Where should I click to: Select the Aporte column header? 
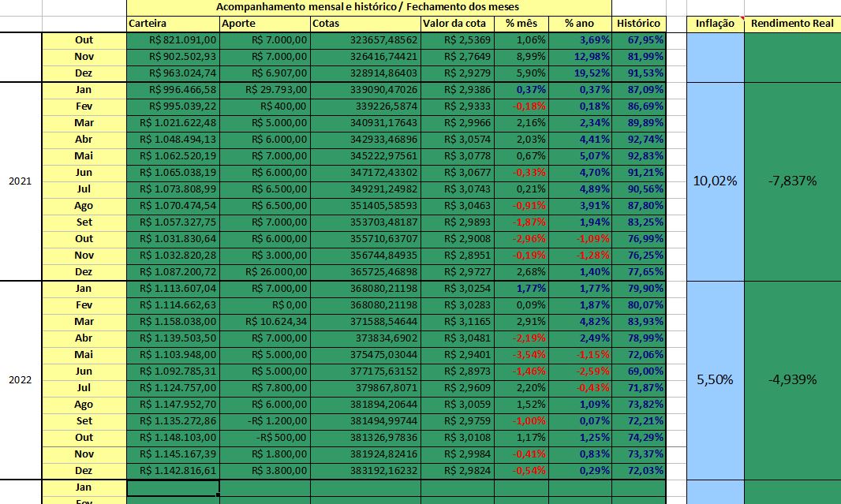coord(265,24)
